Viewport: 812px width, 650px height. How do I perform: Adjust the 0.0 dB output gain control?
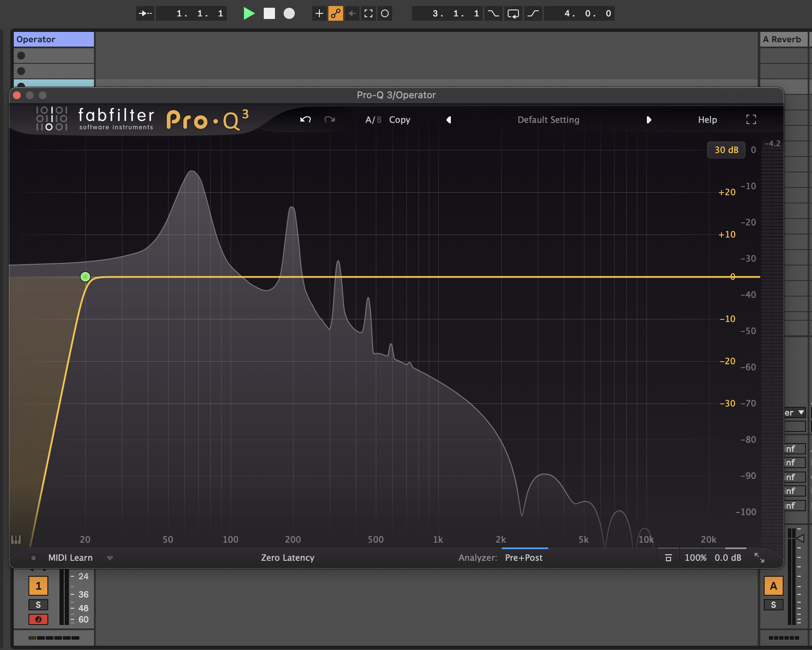(728, 558)
